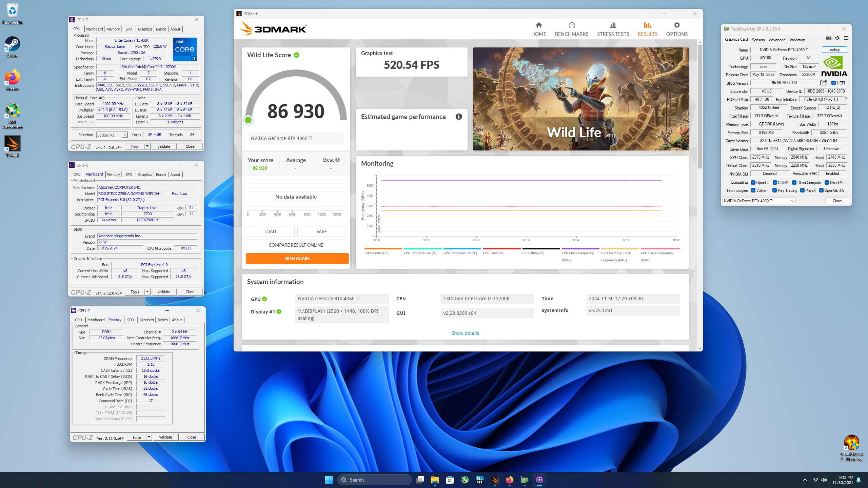Click the Bus Interface question mark in GPU-Z

(x=846, y=99)
